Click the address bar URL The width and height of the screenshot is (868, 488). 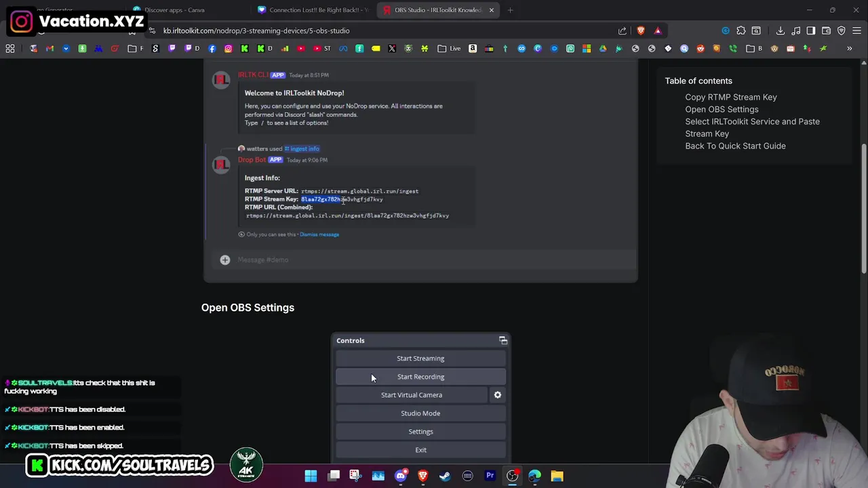[x=256, y=30]
